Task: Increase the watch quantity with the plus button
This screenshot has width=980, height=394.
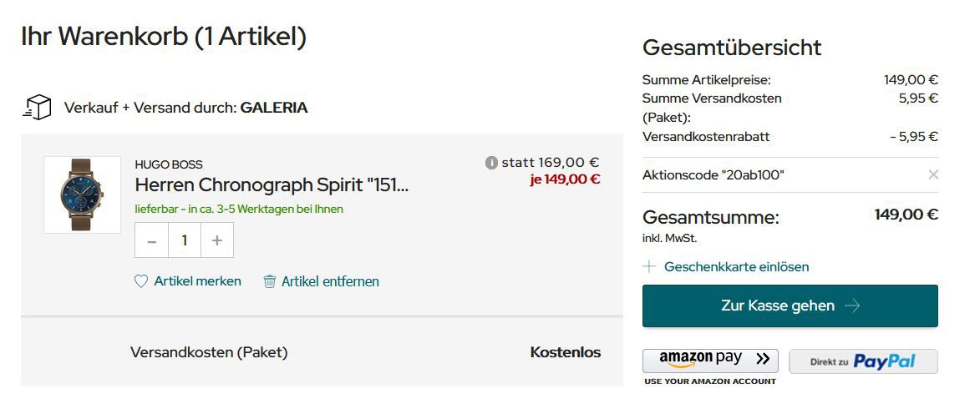Action: click(x=217, y=240)
